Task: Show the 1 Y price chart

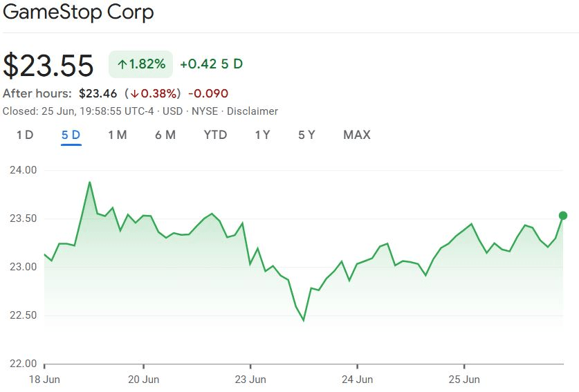Action: click(x=262, y=135)
